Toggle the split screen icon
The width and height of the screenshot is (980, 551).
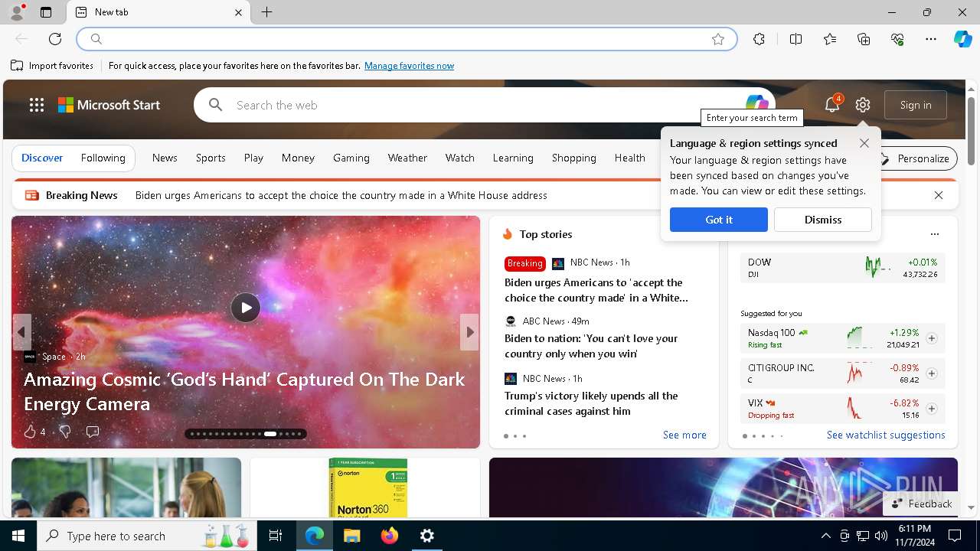click(x=795, y=39)
